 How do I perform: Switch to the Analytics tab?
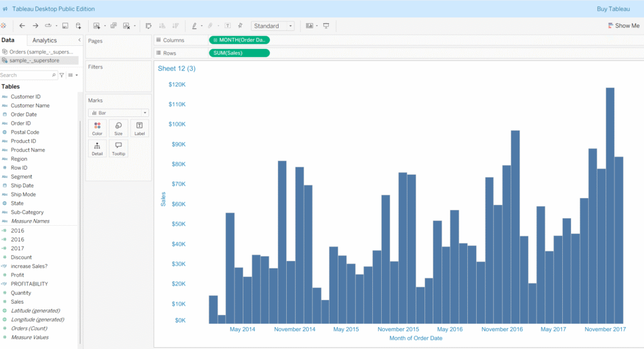pyautogui.click(x=45, y=40)
